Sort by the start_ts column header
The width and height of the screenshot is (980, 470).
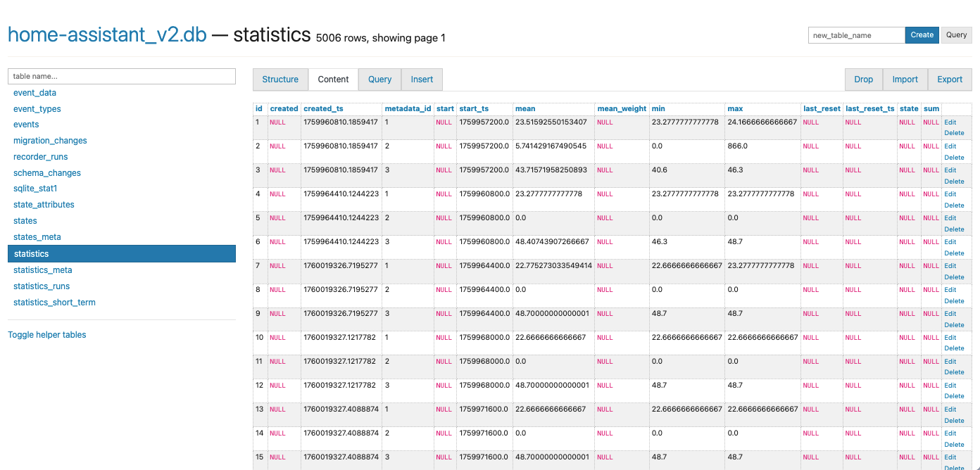pyautogui.click(x=474, y=109)
